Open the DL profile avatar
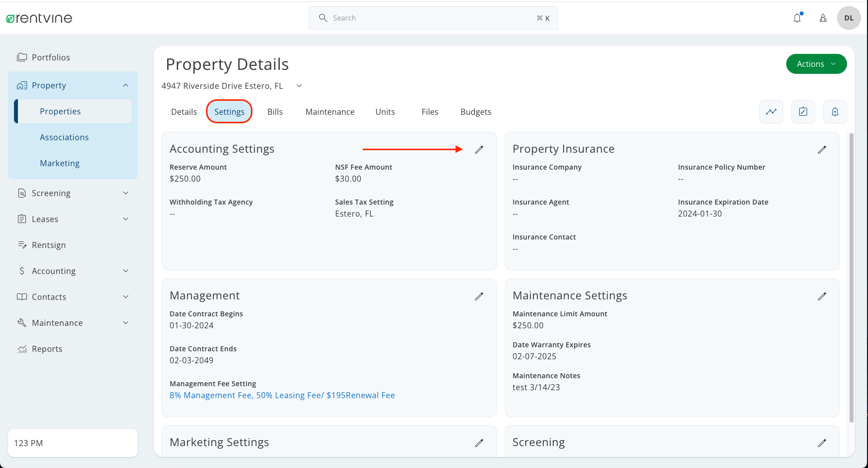This screenshot has width=868, height=468. [849, 17]
